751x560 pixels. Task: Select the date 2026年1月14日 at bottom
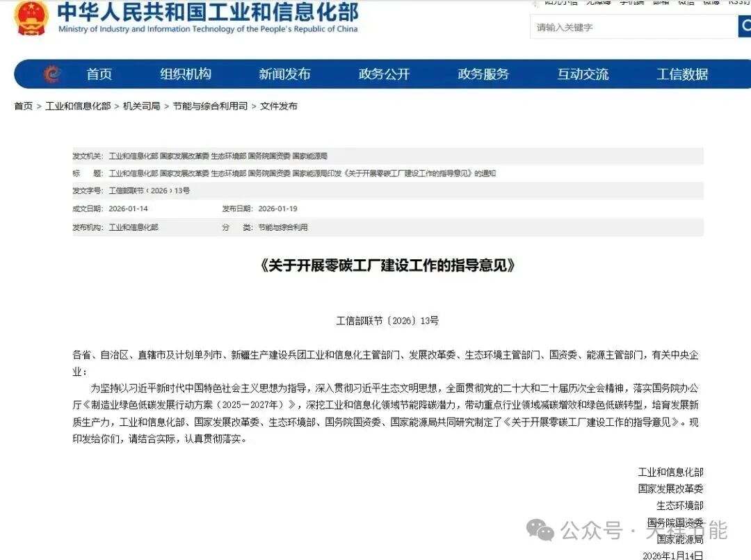673,555
